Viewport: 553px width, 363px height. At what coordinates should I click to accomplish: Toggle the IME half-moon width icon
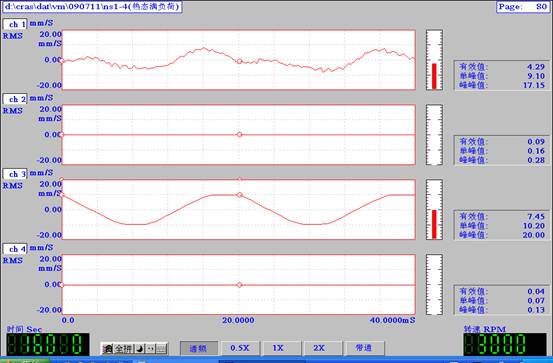pyautogui.click(x=140, y=349)
